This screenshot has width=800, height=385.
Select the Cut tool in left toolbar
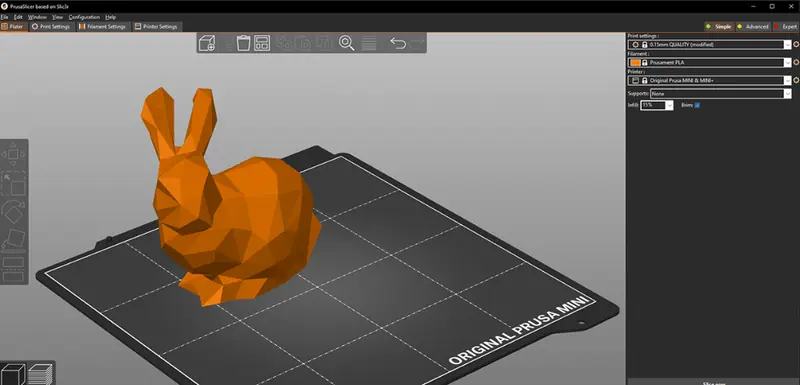coord(13,269)
